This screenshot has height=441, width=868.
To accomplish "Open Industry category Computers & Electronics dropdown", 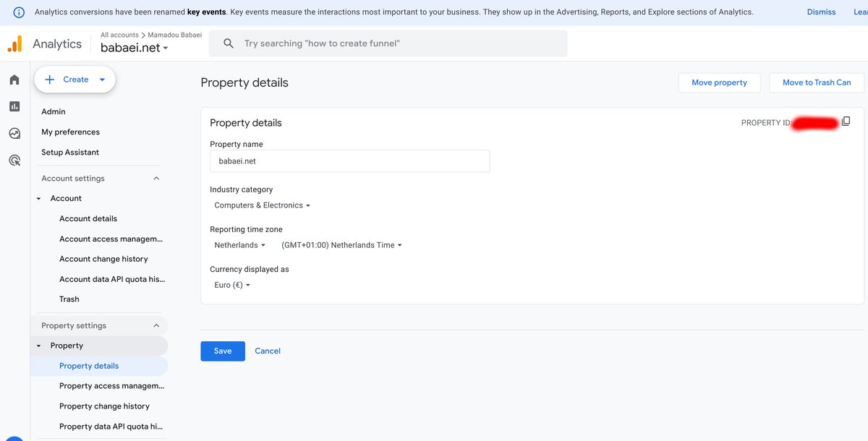I will point(262,205).
